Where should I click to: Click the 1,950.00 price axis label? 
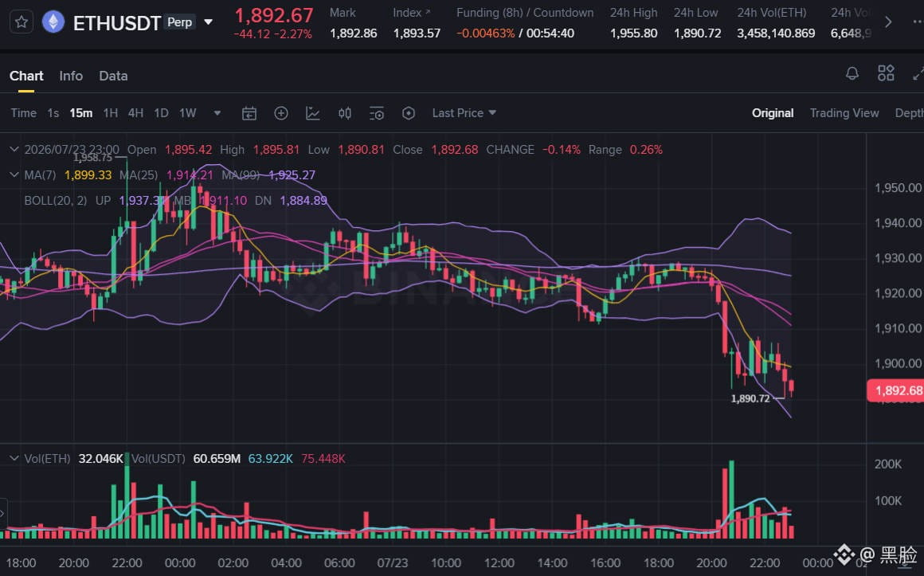898,188
